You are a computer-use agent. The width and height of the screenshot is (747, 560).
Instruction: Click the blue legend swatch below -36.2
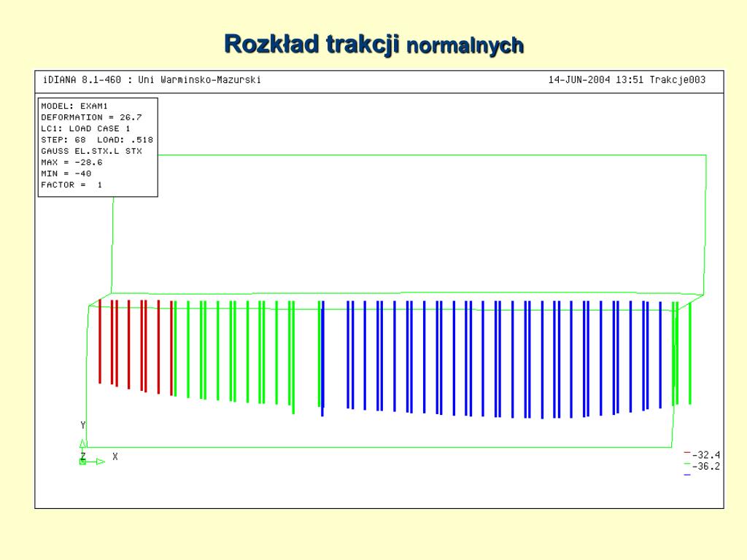[x=687, y=475]
